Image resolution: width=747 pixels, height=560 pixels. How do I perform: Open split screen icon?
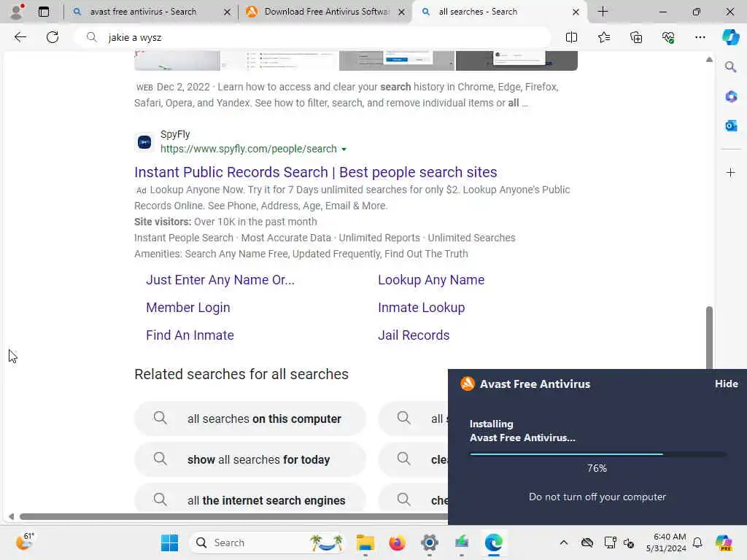coord(571,37)
